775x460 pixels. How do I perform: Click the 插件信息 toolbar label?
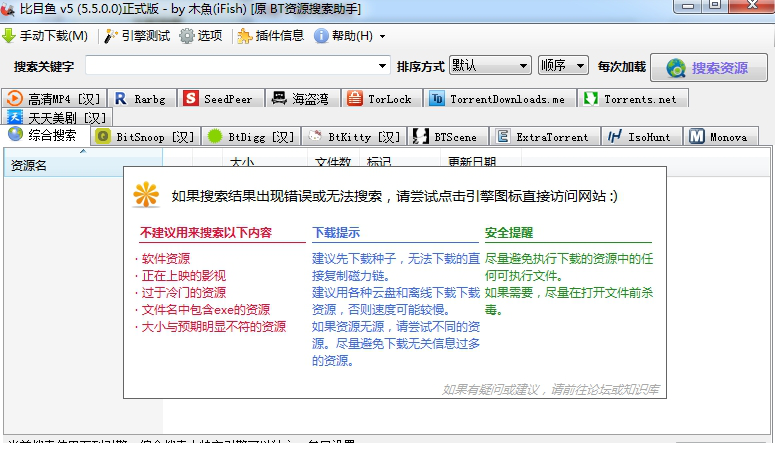(x=280, y=36)
